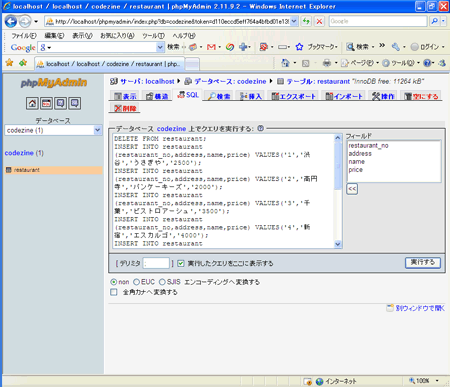Click the SQL textarea scroll down arrow

[338, 244]
